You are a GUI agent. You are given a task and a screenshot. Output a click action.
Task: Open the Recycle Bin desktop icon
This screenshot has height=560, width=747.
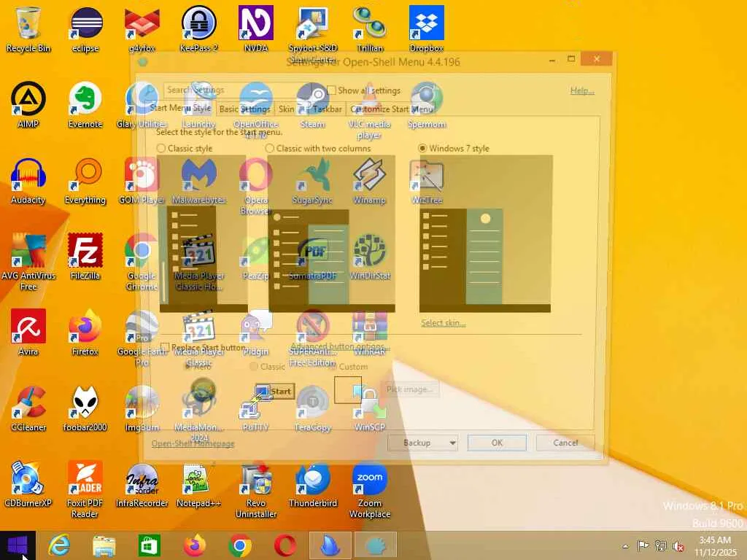(x=28, y=29)
